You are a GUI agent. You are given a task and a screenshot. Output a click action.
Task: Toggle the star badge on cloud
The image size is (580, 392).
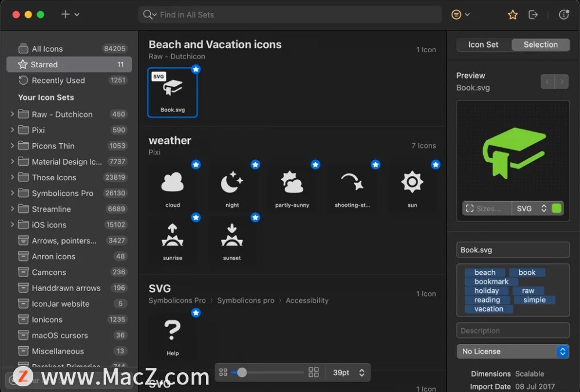pyautogui.click(x=195, y=165)
